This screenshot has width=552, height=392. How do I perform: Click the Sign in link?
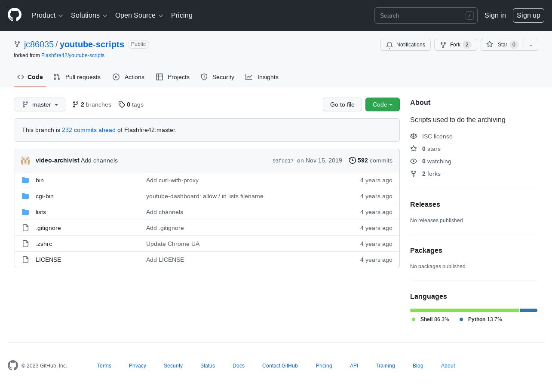click(x=495, y=15)
